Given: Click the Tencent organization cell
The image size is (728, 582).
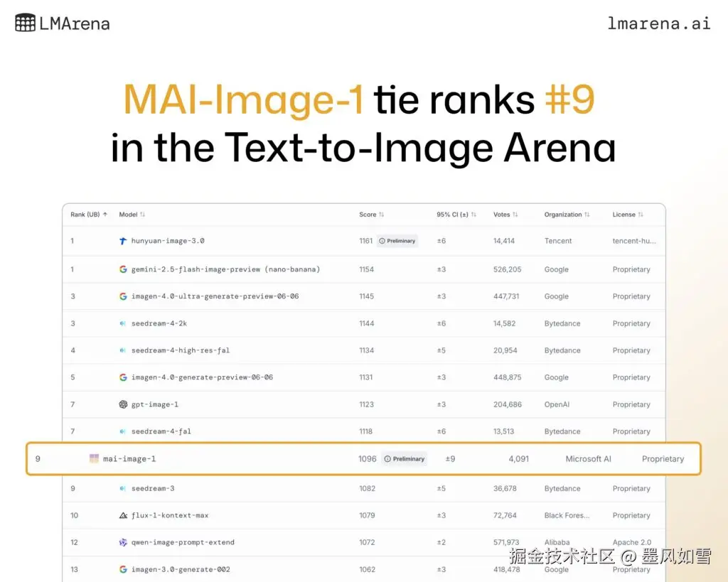Looking at the screenshot, I should pos(557,241).
